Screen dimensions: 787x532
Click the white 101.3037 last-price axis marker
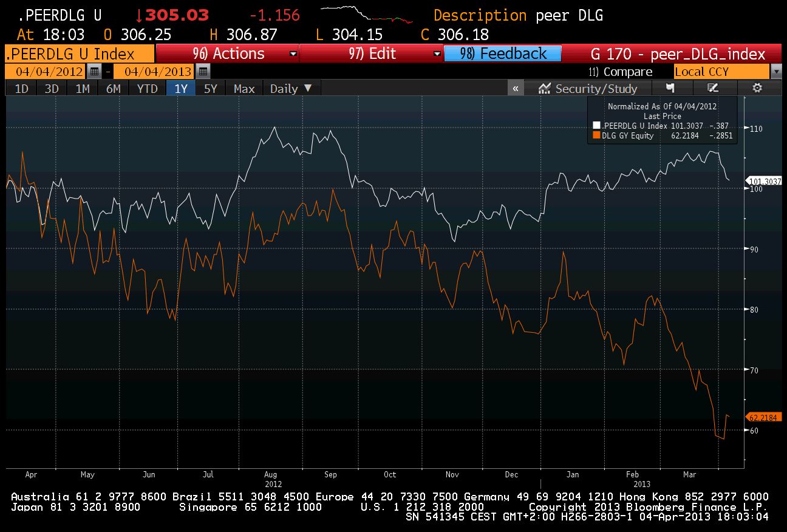(765, 181)
